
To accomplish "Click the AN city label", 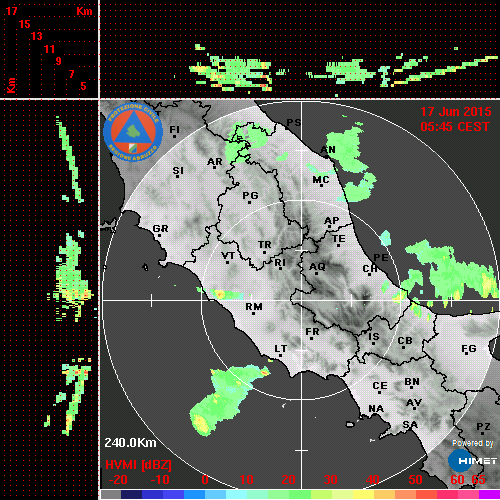I will pos(328,150).
